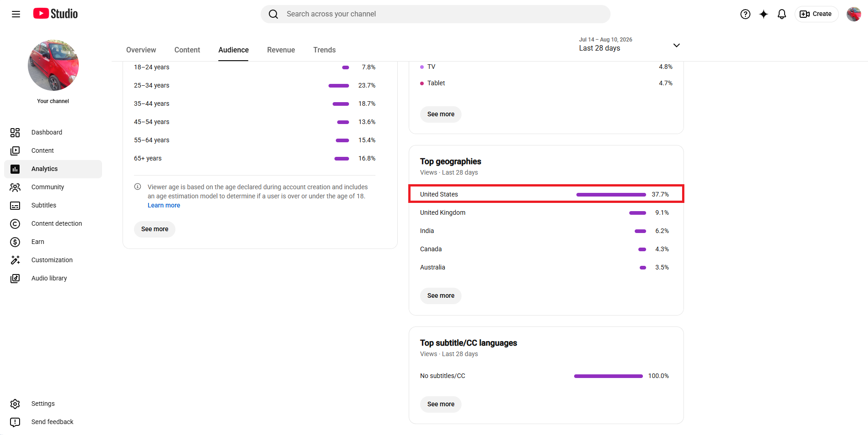The width and height of the screenshot is (868, 435).
Task: Switch to the Content analytics tab
Action: [187, 50]
